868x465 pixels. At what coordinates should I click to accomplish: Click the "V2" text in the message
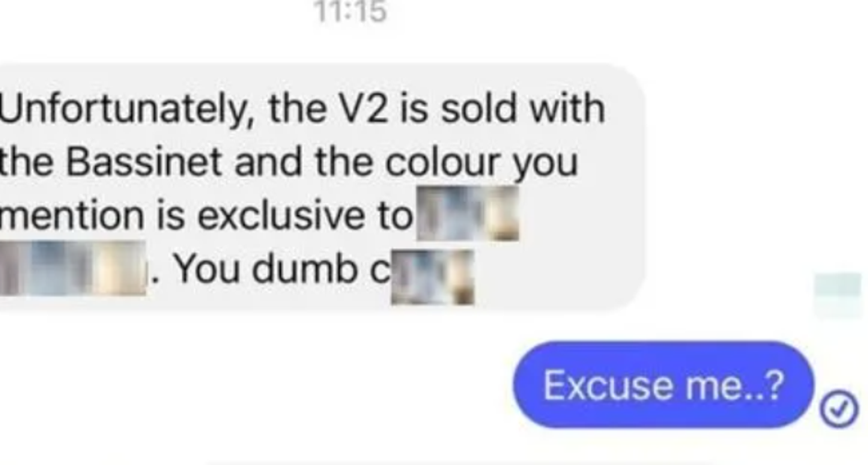363,108
